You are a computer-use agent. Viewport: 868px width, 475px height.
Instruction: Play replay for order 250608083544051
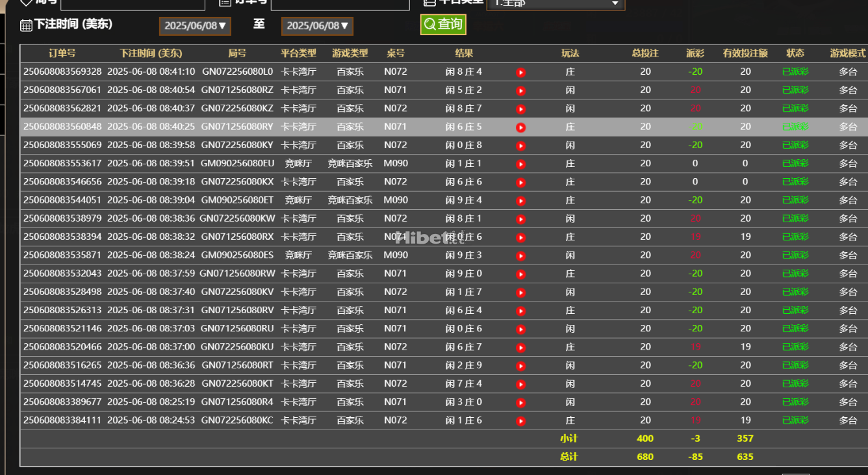click(x=520, y=201)
